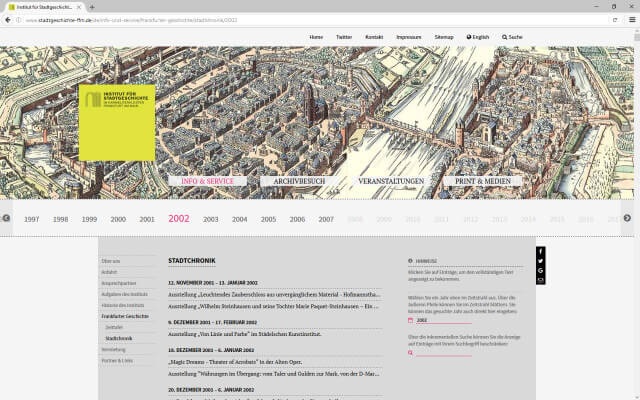Open Home in top navigation
The image size is (640, 400).
point(316,37)
